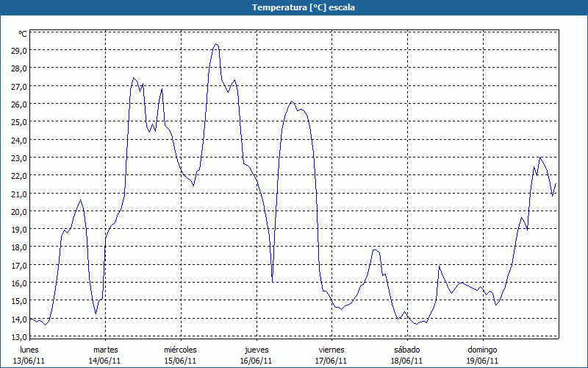
Task: Click the "Temperatura [°C] escala" title bar
Action: pyautogui.click(x=294, y=7)
